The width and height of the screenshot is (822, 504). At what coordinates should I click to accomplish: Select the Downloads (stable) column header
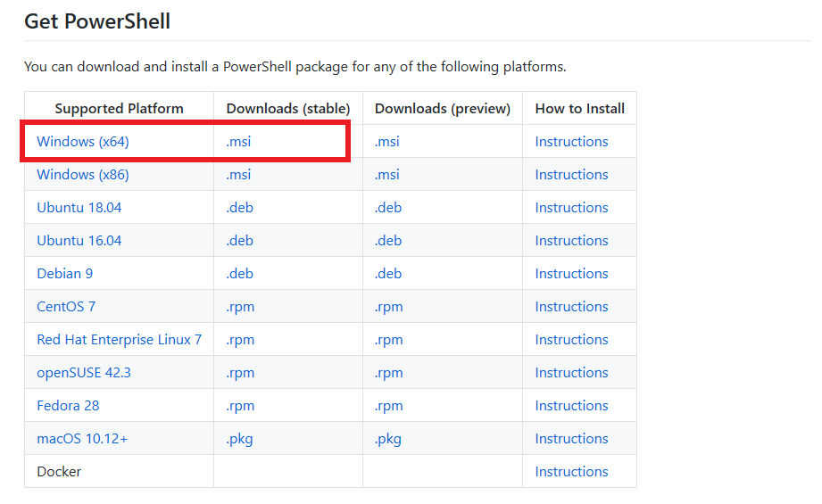pos(288,109)
